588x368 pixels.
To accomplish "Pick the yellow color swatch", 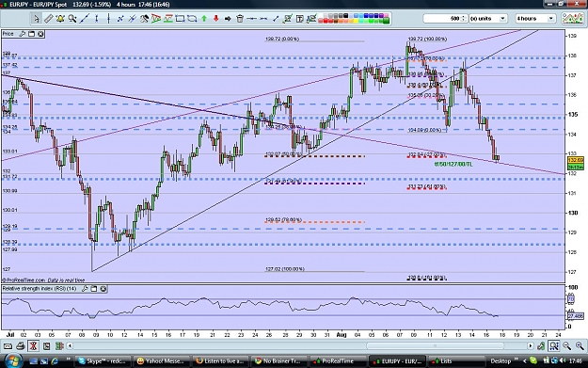I will click(356, 21).
